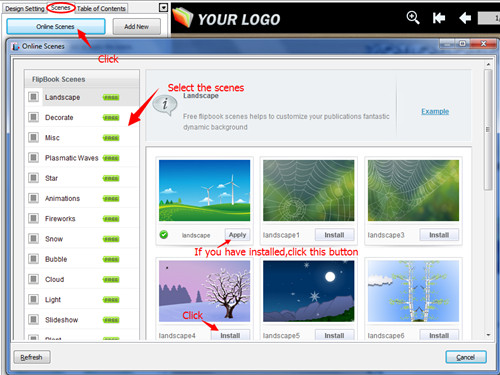Click the Online Scenes button
Screen dimensions: 500x375
tap(56, 27)
